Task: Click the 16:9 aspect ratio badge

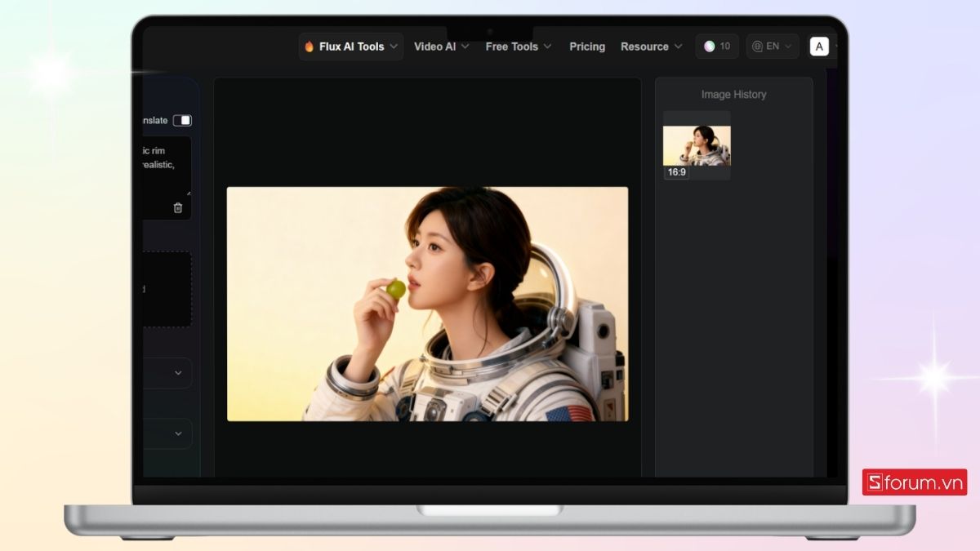Action: pos(676,172)
